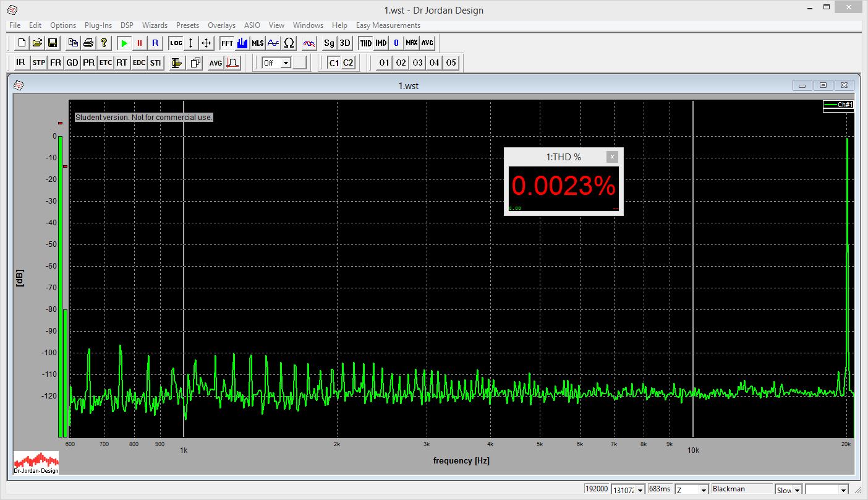
Task: Open the Easy Measurements menu
Action: point(388,25)
